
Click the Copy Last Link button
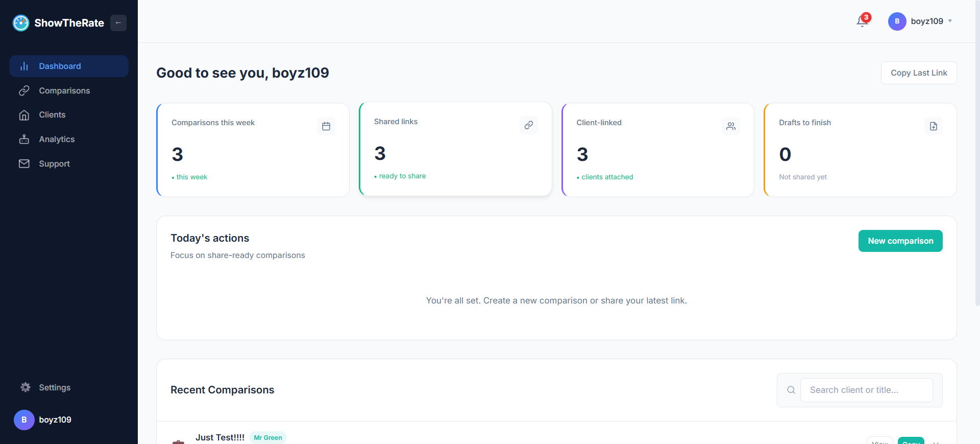point(919,73)
